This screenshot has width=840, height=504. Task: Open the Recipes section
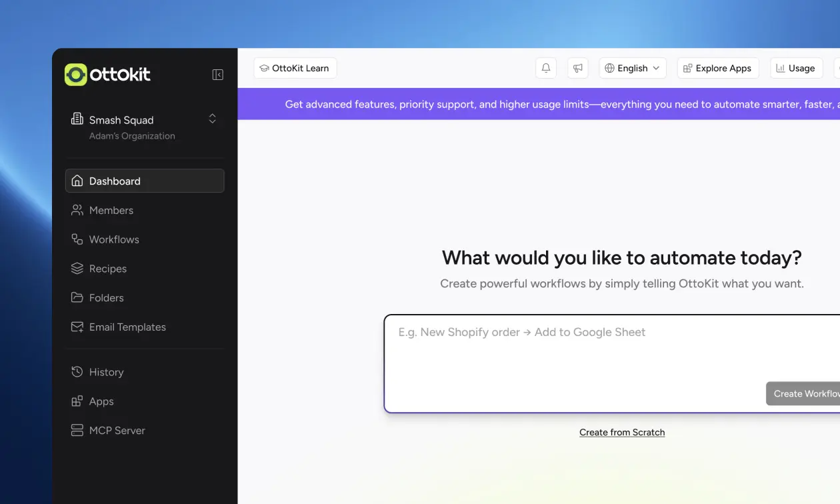coord(145,269)
